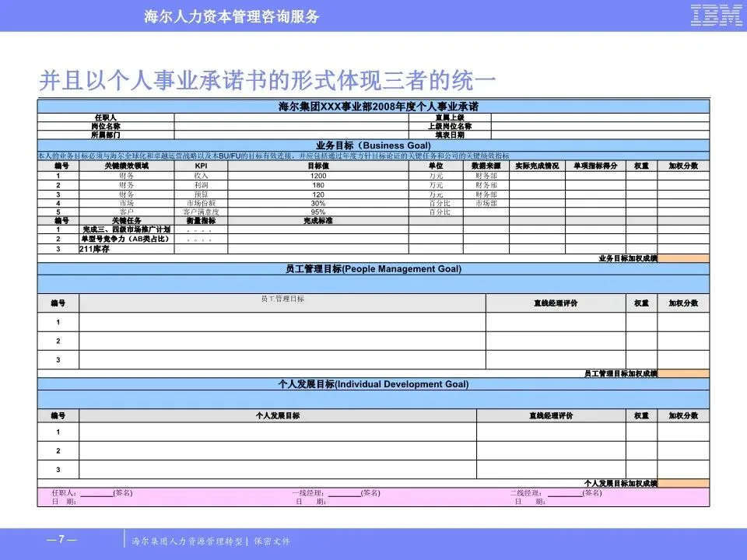Image resolution: width=747 pixels, height=560 pixels.
Task: Select the task 211库存
Action: point(94,249)
